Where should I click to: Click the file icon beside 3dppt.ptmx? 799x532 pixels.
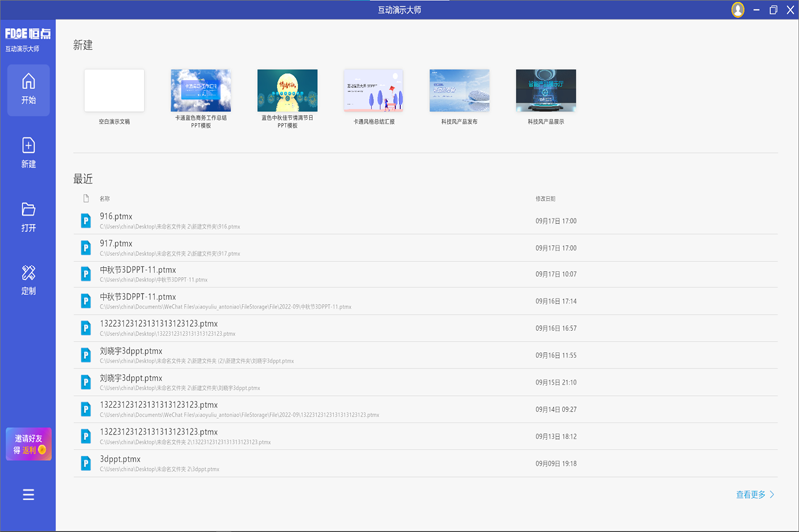click(x=86, y=464)
